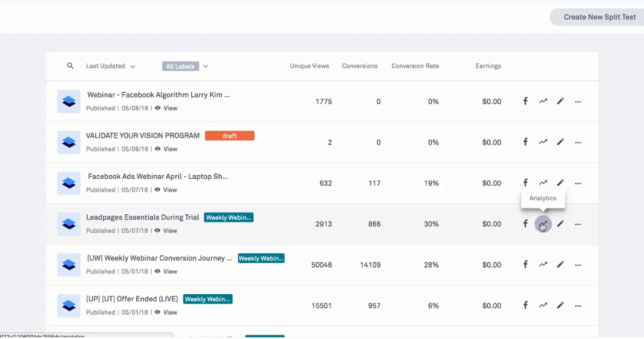
Task: Sort by Unique Views column header
Action: click(x=310, y=66)
